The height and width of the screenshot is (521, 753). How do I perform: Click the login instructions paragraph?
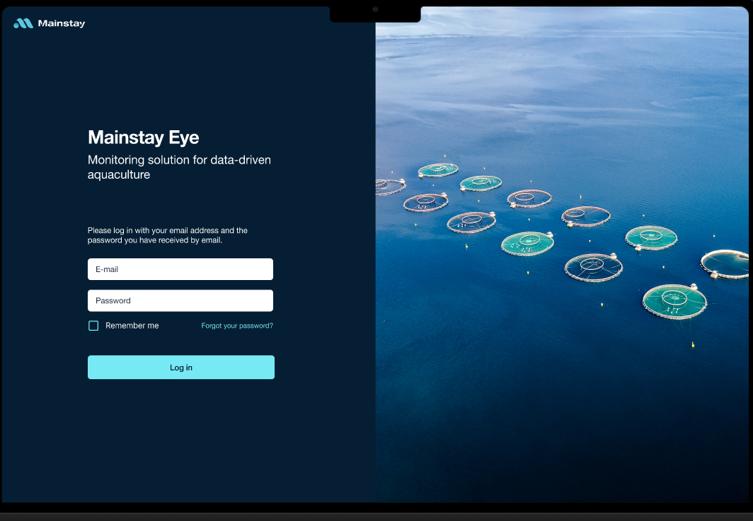(167, 235)
